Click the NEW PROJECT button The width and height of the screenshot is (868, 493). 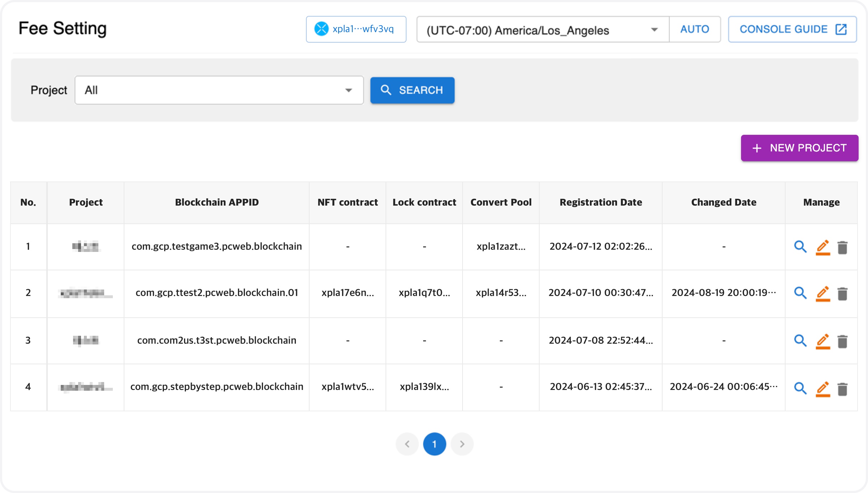coord(799,148)
